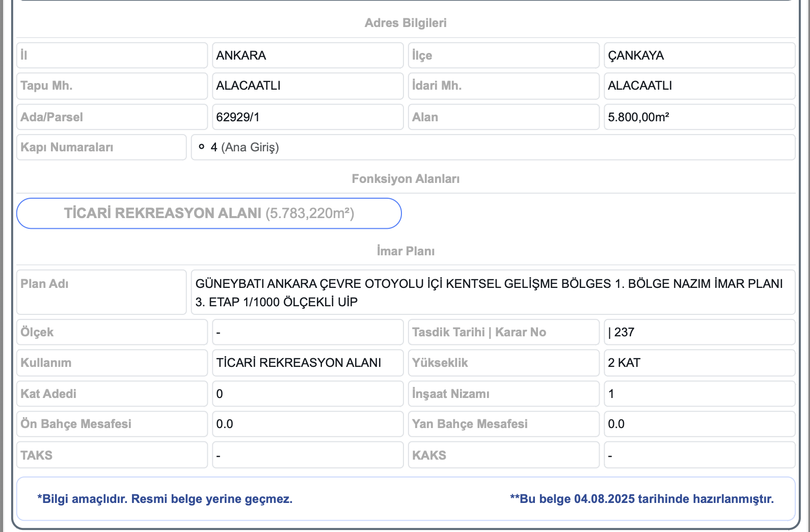The image size is (810, 532).
Task: Click the ANKARA value in İl field
Action: (x=241, y=56)
